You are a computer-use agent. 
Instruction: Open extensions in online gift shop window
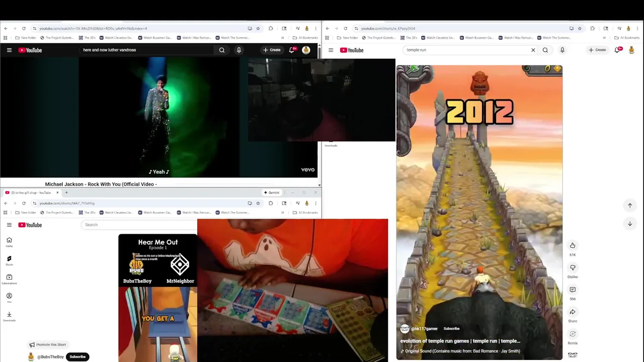(x=271, y=203)
